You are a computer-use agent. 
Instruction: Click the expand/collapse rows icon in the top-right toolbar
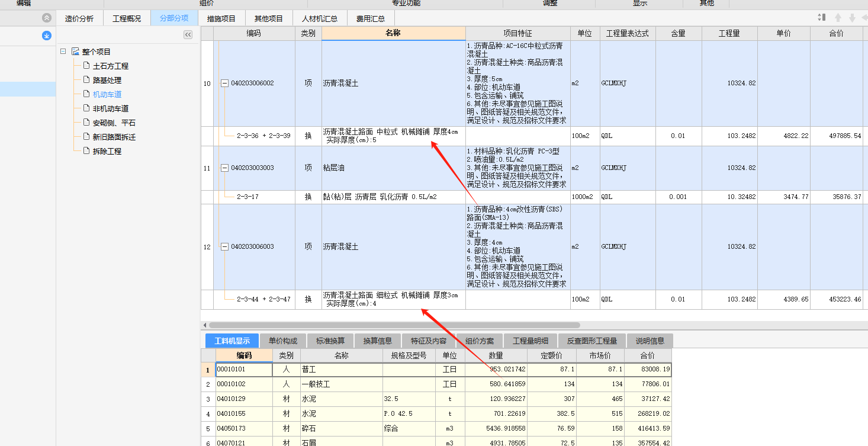coord(821,18)
